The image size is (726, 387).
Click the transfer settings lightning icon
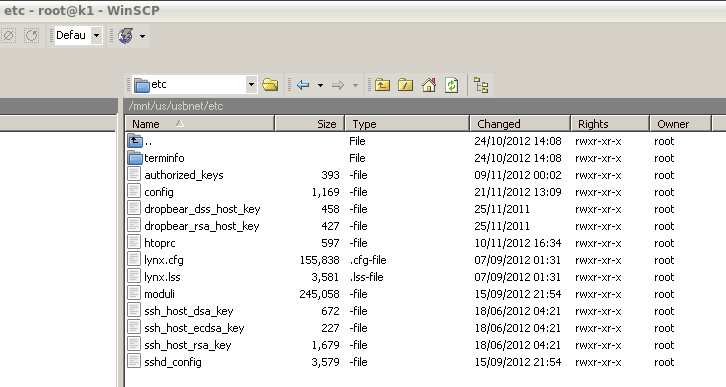tap(125, 36)
